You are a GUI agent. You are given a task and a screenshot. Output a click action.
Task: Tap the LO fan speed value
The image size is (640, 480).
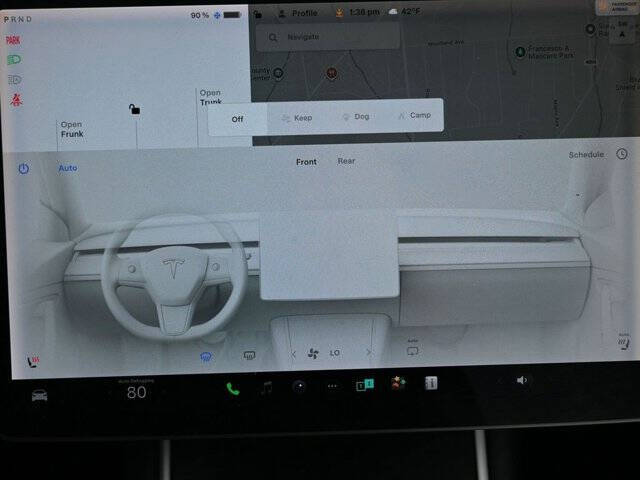334,353
